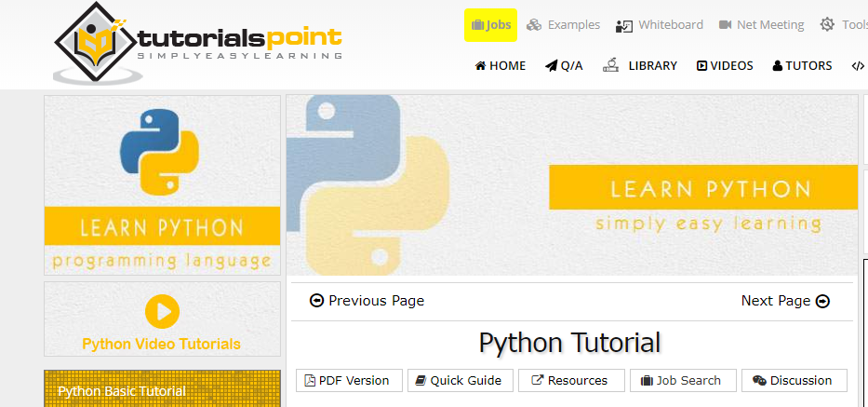Screen dimensions: 868x407
Task: Click the right arrow circle icon
Action: pyautogui.click(x=823, y=301)
